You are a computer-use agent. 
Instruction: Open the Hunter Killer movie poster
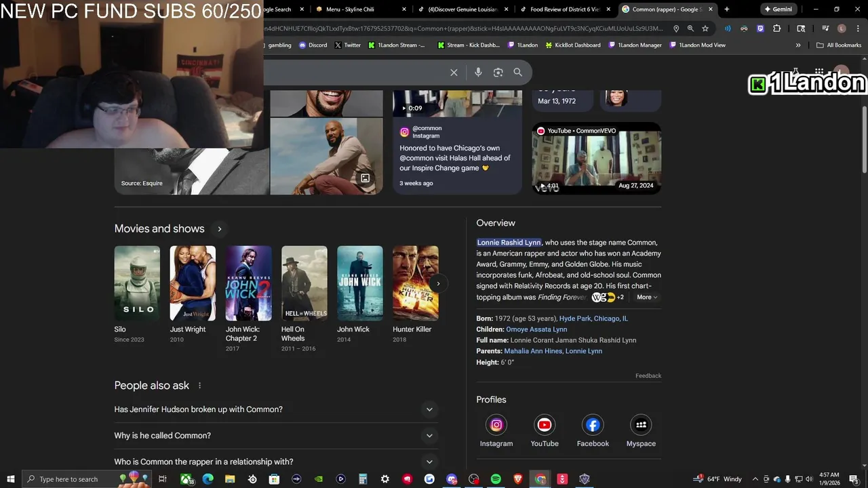tap(415, 283)
